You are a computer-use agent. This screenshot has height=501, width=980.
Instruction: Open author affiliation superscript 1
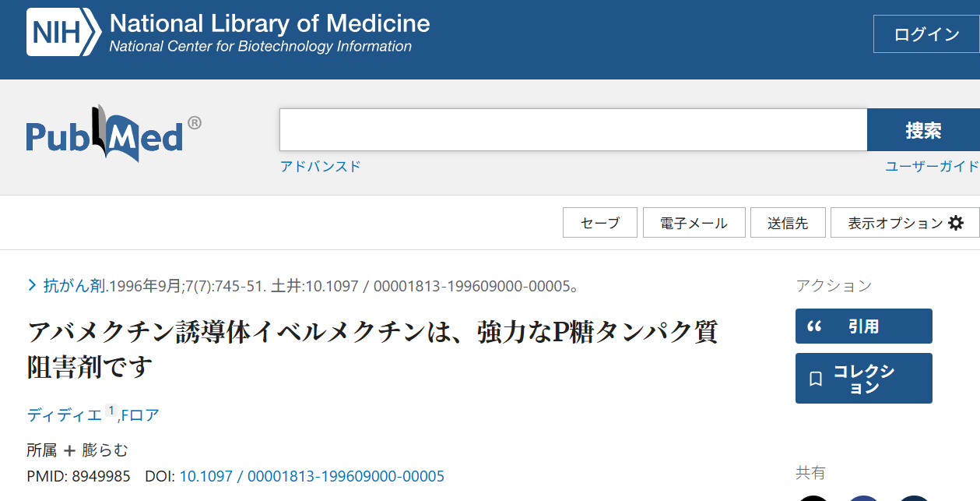[111, 411]
